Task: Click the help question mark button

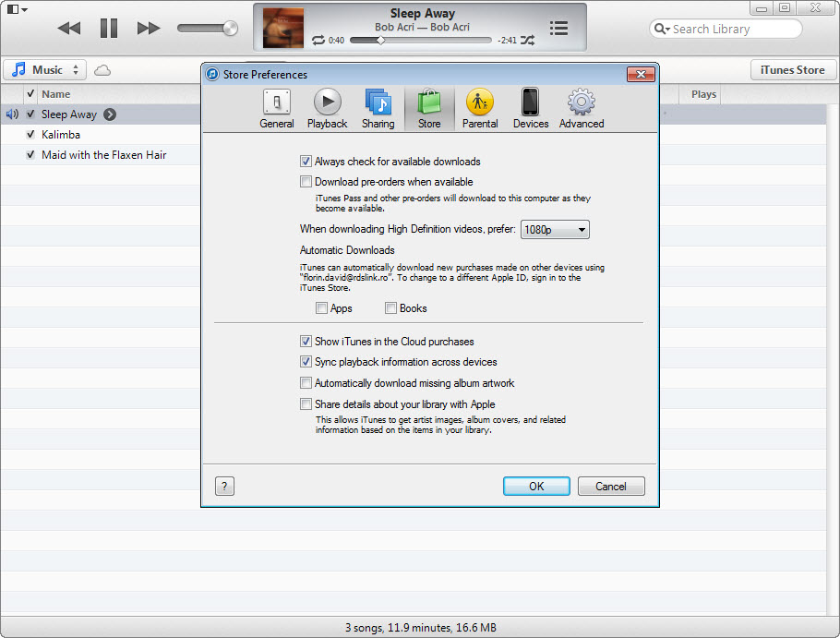Action: point(224,487)
